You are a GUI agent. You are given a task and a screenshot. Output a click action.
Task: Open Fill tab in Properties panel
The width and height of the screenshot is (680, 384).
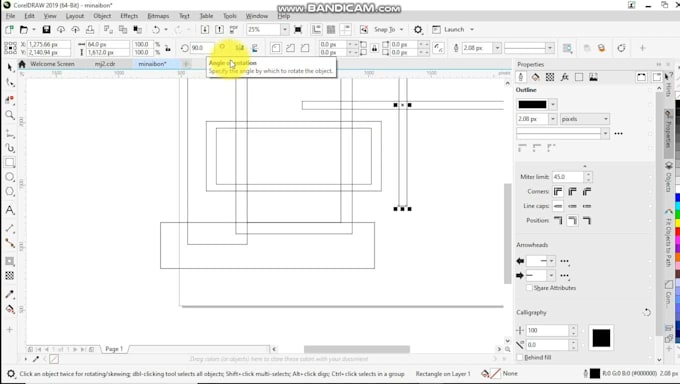535,77
